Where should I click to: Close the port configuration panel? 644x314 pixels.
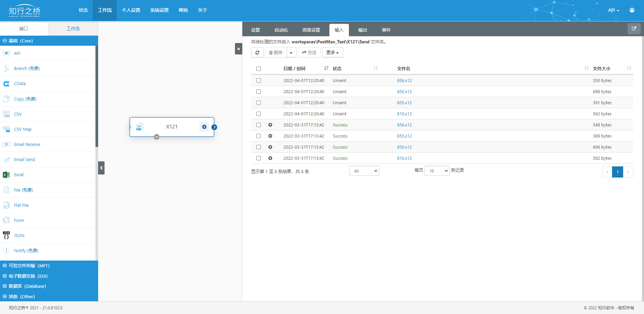[x=238, y=49]
